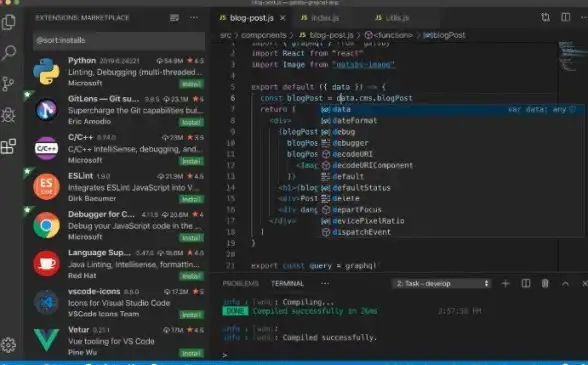This screenshot has height=365, width=588.
Task: Click the src breadcrumb segment
Action: coord(226,35)
